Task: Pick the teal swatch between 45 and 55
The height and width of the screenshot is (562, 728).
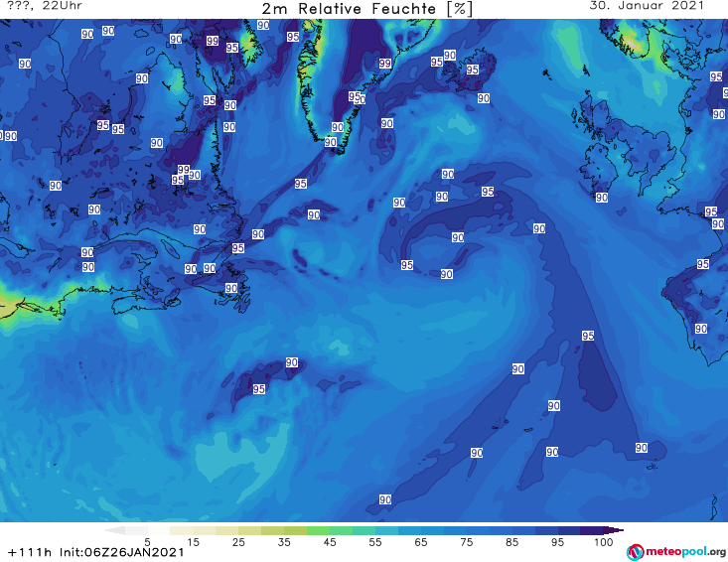Action: click(x=364, y=530)
